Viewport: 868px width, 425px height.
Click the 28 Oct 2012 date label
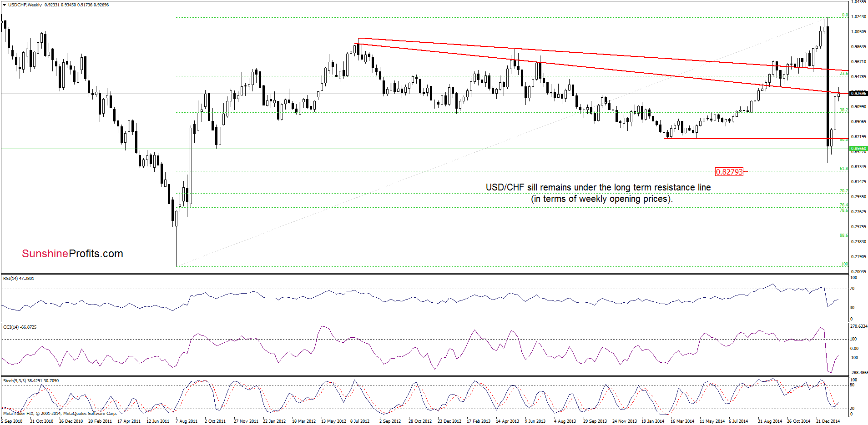pyautogui.click(x=420, y=421)
